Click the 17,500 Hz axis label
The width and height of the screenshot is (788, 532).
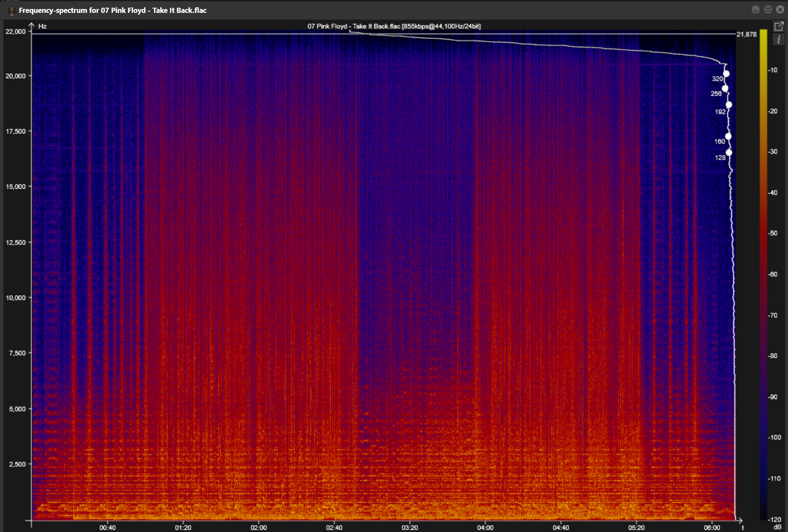[15, 131]
